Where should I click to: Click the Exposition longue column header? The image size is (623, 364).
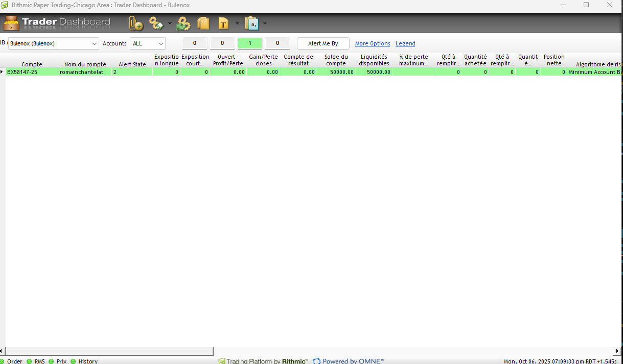[167, 60]
